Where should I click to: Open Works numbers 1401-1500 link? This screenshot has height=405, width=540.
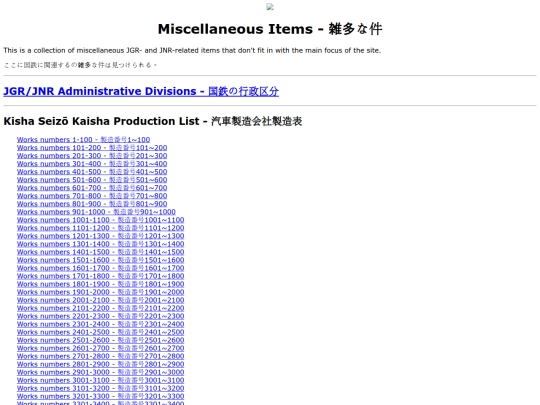click(x=101, y=252)
